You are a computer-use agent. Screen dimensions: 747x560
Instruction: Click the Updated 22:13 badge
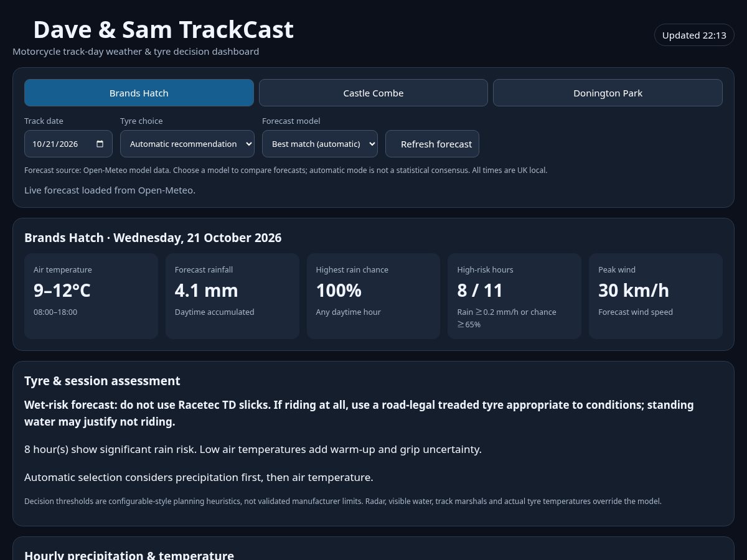tap(694, 35)
